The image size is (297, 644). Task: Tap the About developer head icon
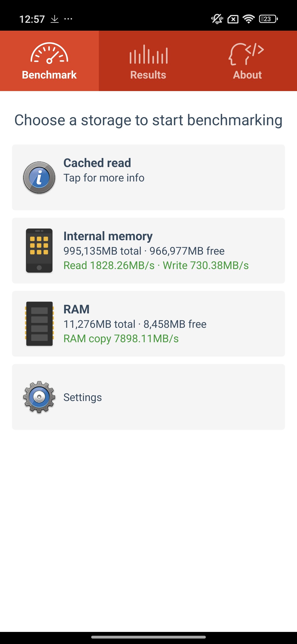pos(246,54)
